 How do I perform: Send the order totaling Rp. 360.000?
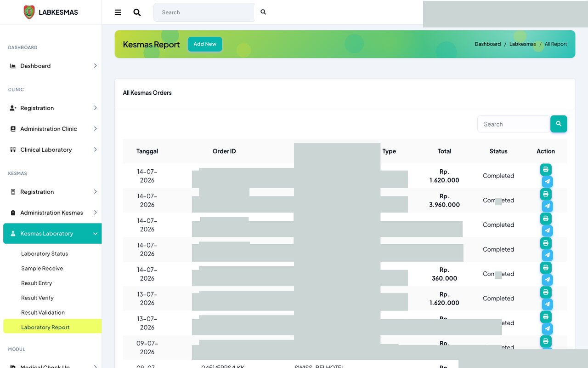547,280
